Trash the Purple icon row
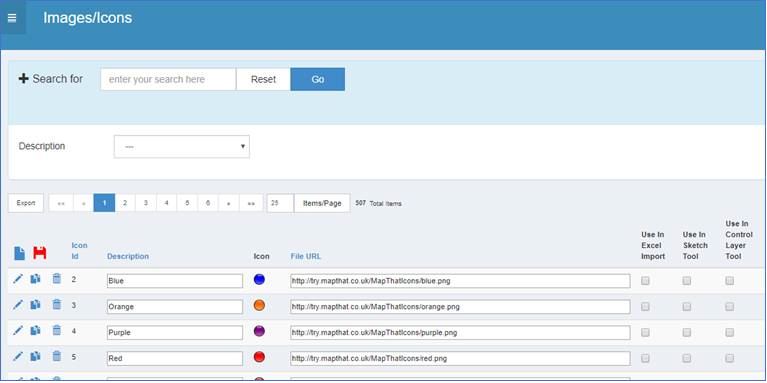The width and height of the screenshot is (767, 383). pos(57,331)
